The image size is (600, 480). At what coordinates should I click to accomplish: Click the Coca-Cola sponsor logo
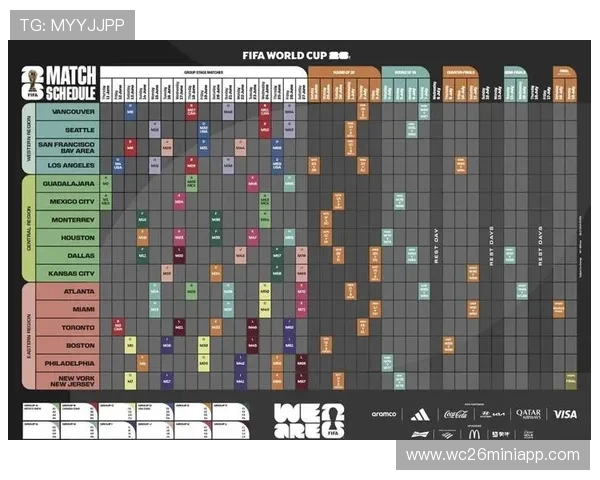(456, 414)
